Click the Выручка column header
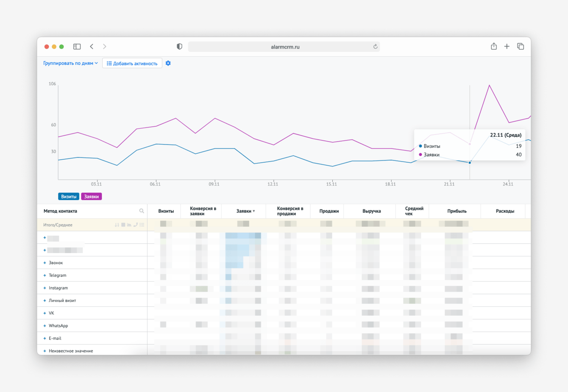This screenshot has width=568, height=392. pyautogui.click(x=371, y=211)
